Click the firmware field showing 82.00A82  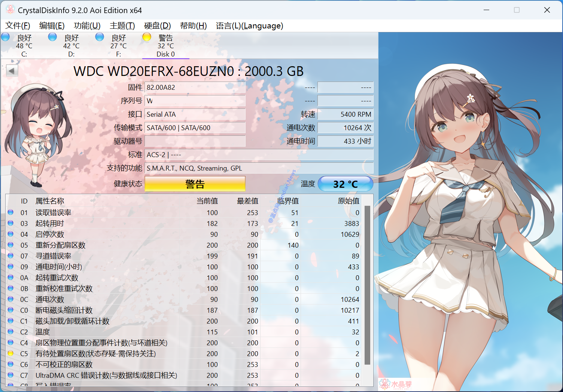tap(195, 88)
